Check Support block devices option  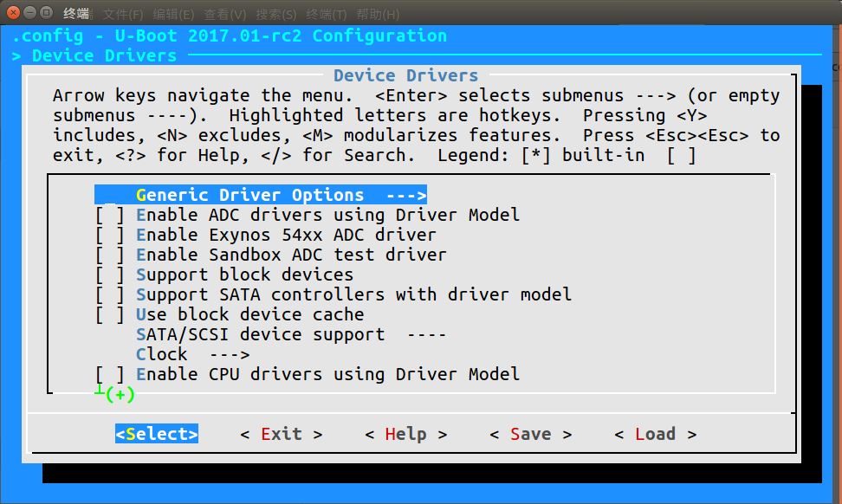pyautogui.click(x=110, y=275)
